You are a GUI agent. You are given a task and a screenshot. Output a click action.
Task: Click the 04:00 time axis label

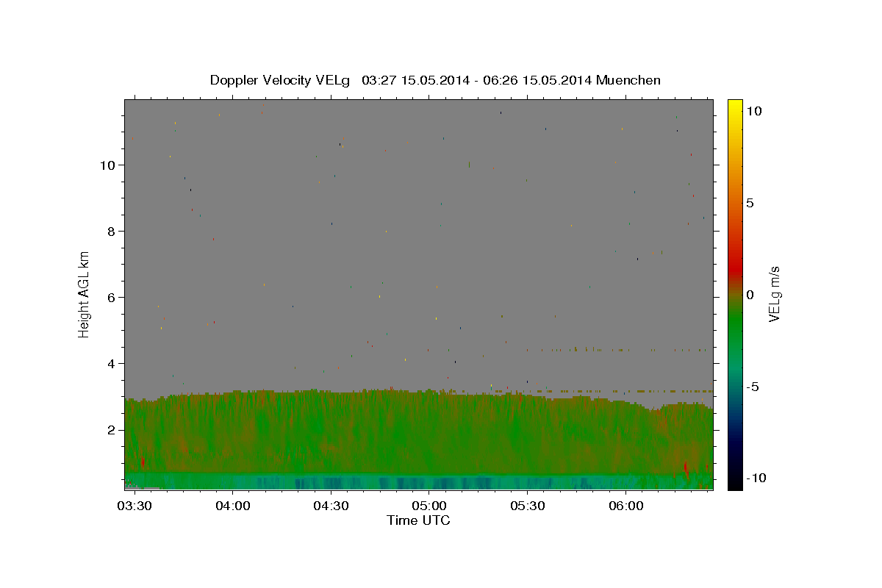[x=233, y=506]
